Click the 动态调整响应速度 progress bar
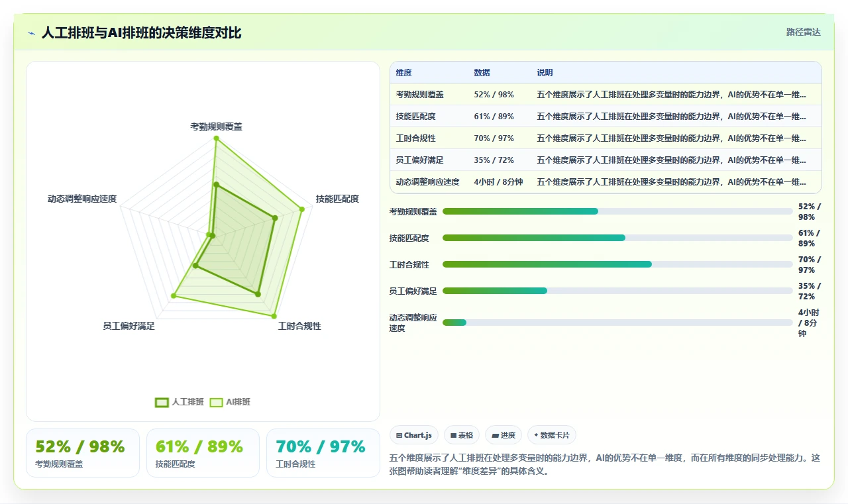This screenshot has width=848, height=504. pos(617,323)
